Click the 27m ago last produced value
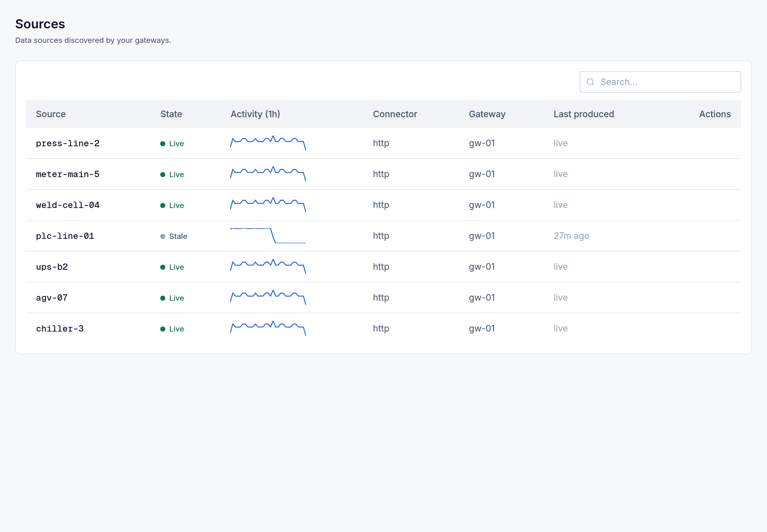Viewport: 767px width, 532px height. (x=571, y=236)
